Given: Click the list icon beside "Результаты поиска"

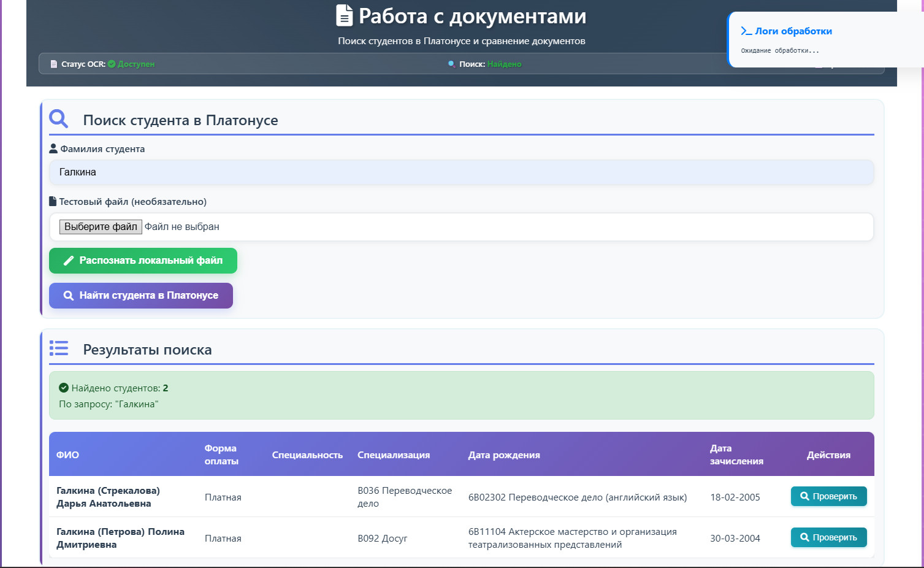Looking at the screenshot, I should tap(59, 348).
